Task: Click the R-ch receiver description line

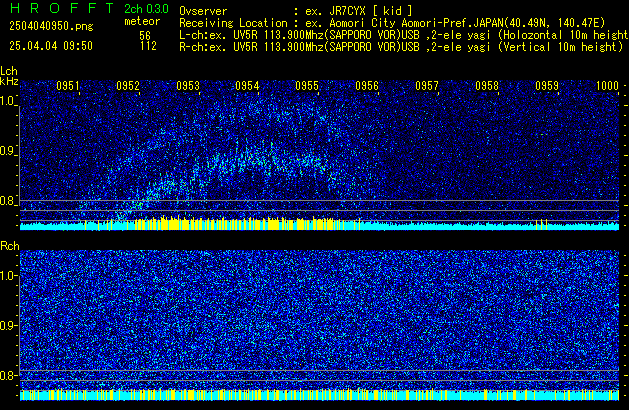Action: (x=401, y=47)
